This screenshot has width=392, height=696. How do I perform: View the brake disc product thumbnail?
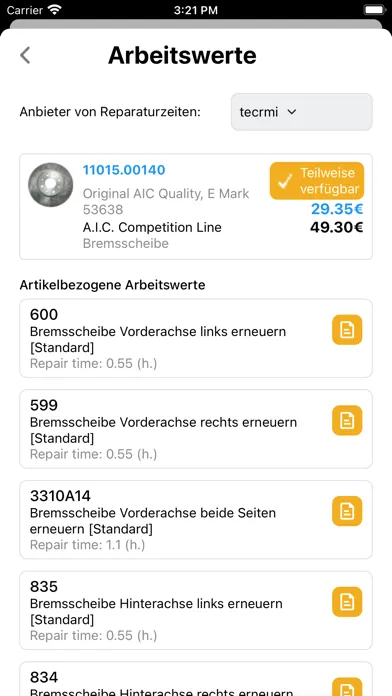(x=50, y=185)
